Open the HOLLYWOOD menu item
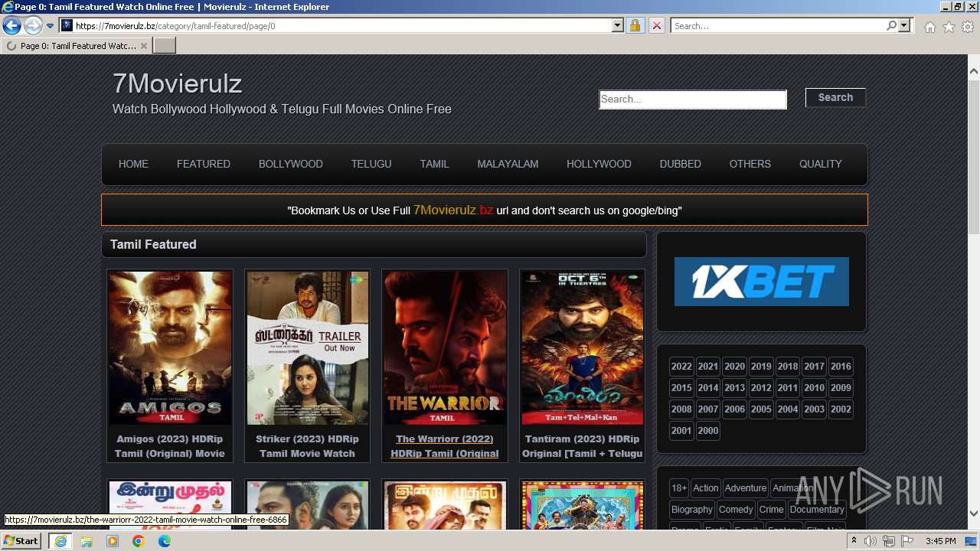980x551 pixels. pyautogui.click(x=599, y=164)
